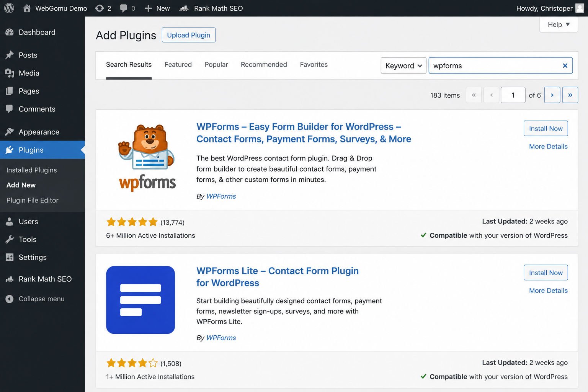Switch to the Featured tab
Screen dimensions: 588x392
click(x=178, y=65)
